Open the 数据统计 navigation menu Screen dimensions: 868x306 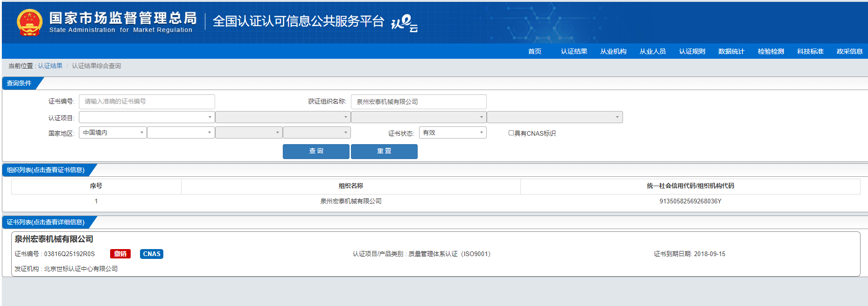(x=731, y=51)
